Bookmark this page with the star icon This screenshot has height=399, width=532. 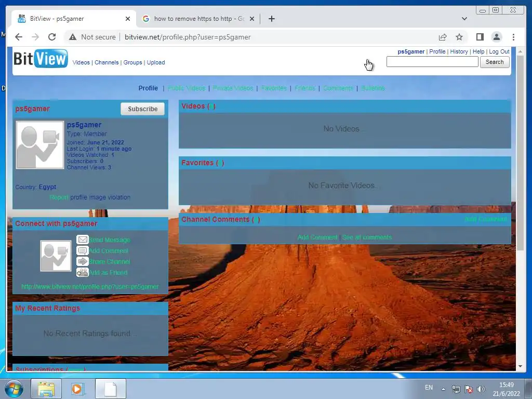[x=459, y=37]
